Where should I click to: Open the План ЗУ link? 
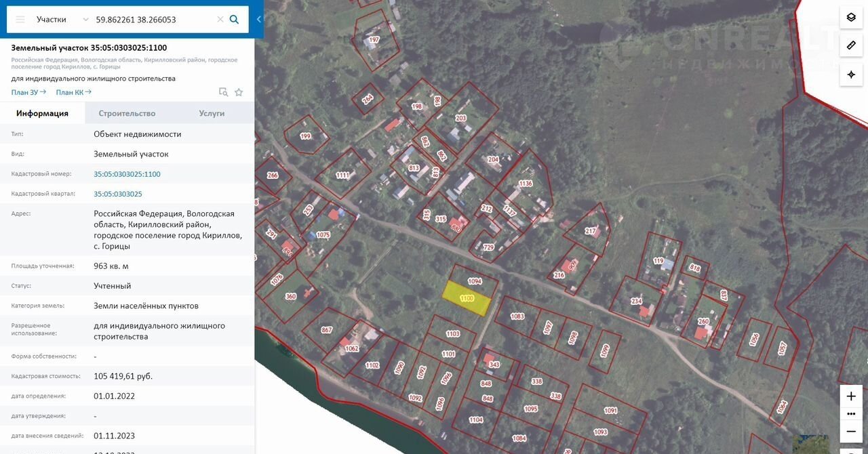pos(28,92)
